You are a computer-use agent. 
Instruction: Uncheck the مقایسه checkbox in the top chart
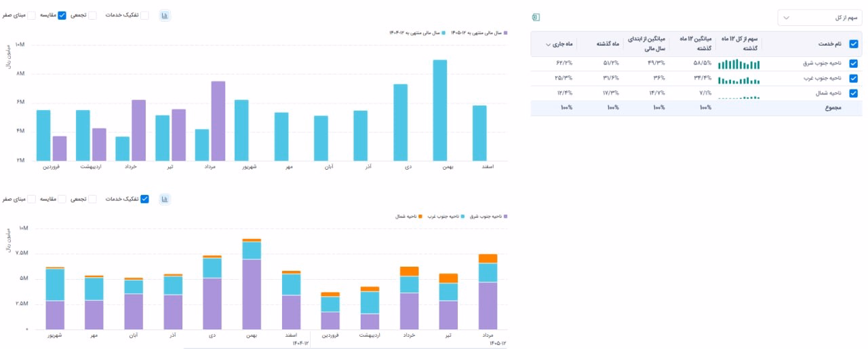click(x=62, y=15)
